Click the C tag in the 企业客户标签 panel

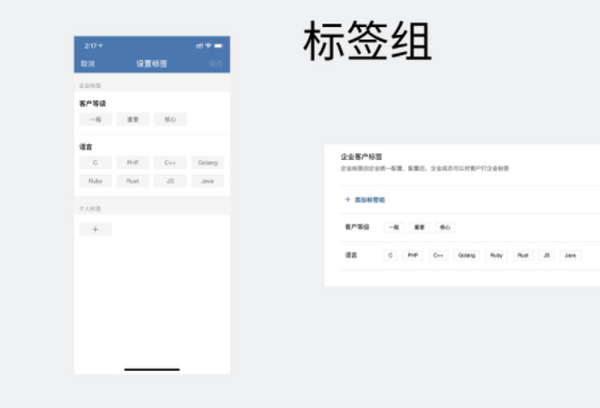point(390,255)
